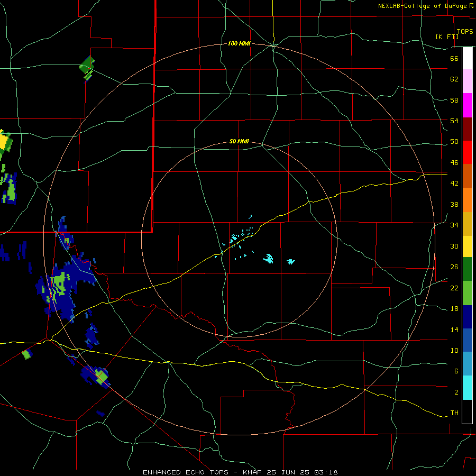
Task: Click the dark green swatch in the color scale
Action: point(467,269)
